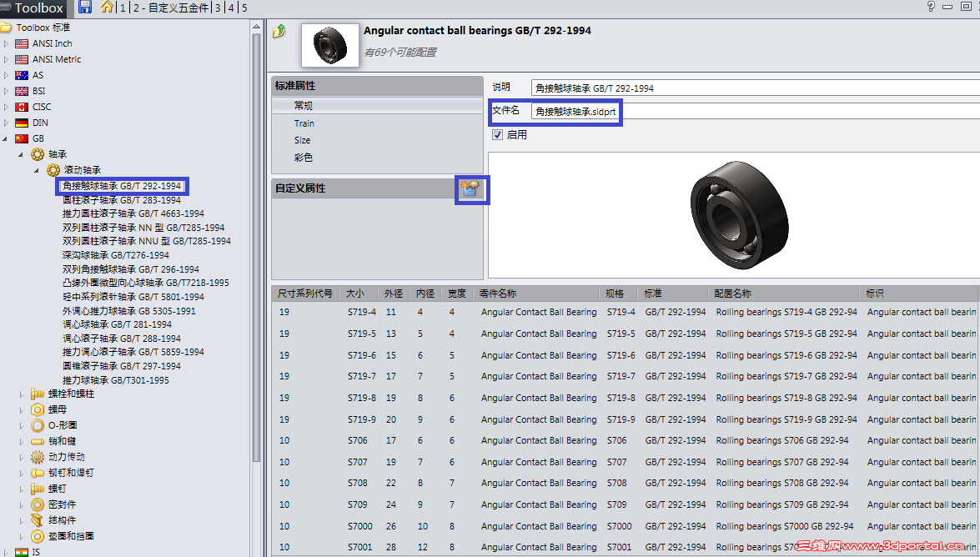Collapse the 轴承 folder node
Image resolution: width=980 pixels, height=557 pixels.
pyautogui.click(x=21, y=154)
